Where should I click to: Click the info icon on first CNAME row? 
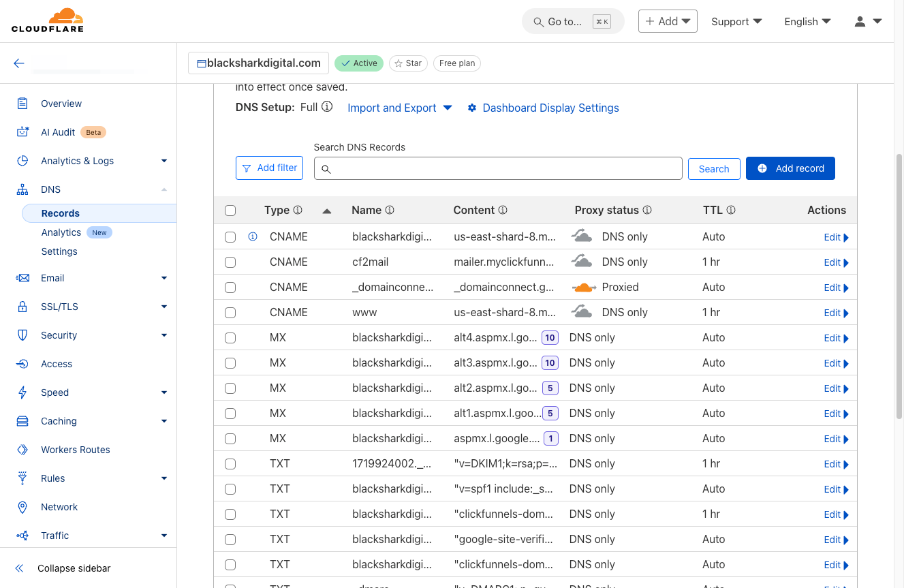(x=253, y=236)
